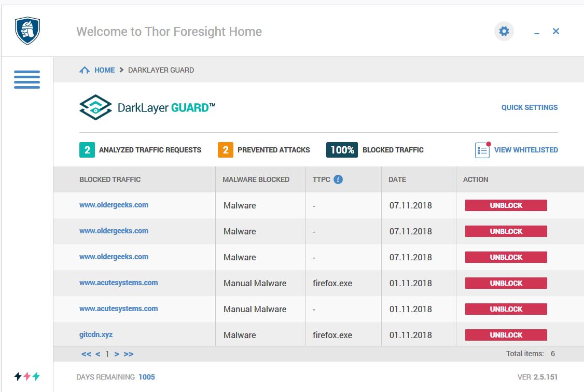The image size is (584, 392).
Task: Click the MALWARE BLOCKED column header
Action: pos(256,179)
